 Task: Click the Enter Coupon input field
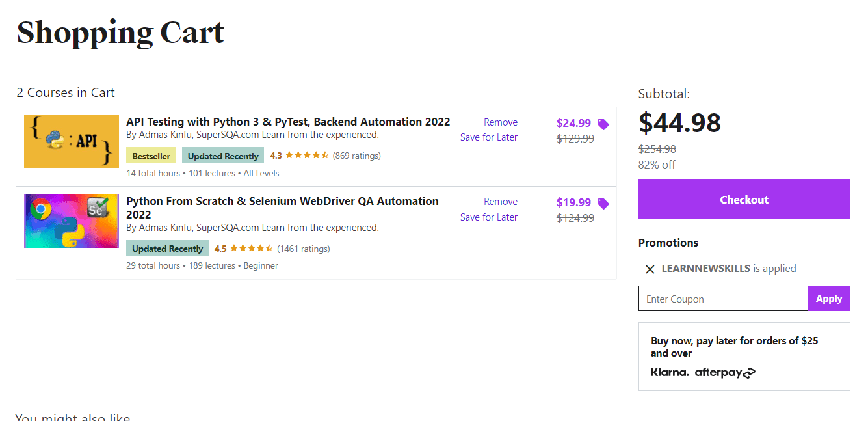722,298
